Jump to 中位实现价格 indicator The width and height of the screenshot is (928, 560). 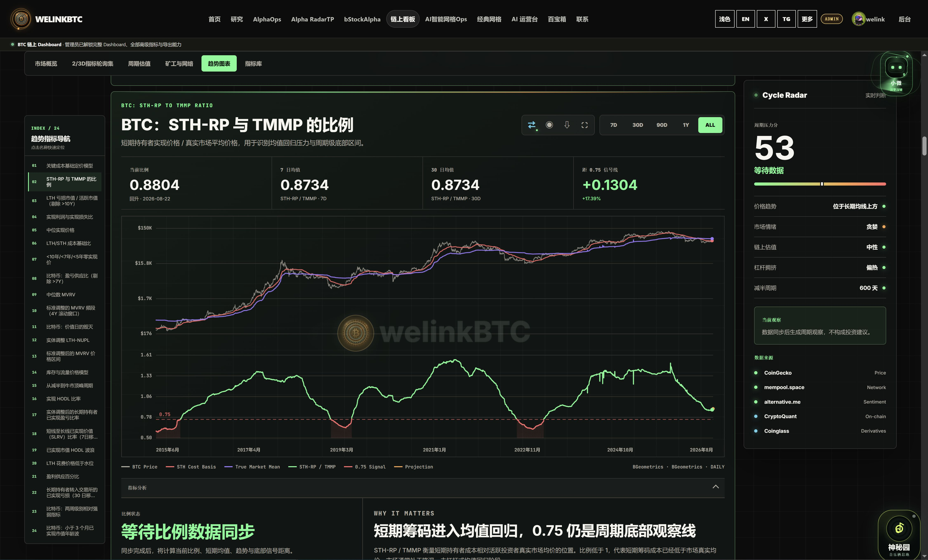(x=65, y=230)
